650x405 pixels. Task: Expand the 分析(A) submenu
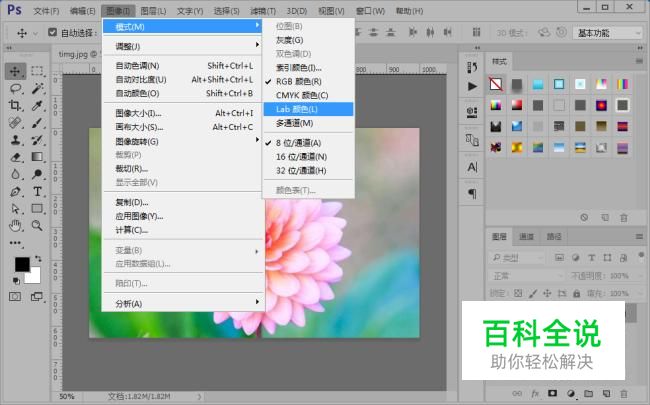(x=183, y=304)
